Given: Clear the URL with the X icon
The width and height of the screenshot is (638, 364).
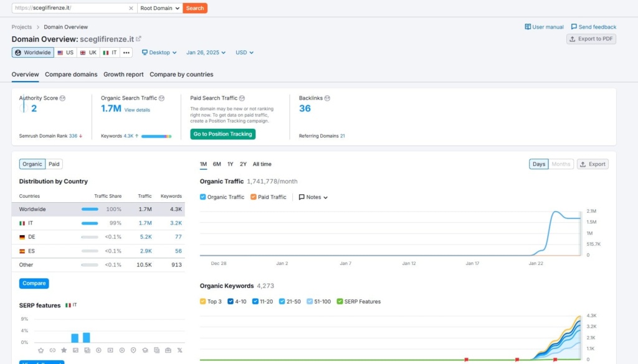Looking at the screenshot, I should click(131, 8).
